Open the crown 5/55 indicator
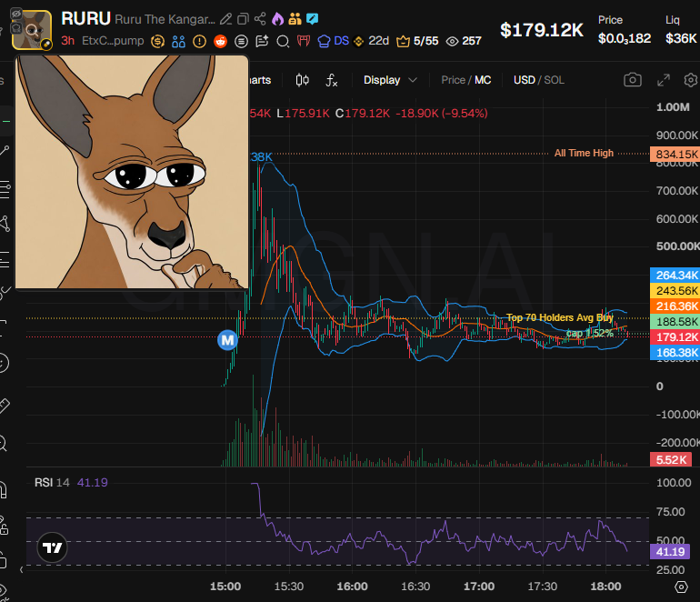 pos(417,41)
